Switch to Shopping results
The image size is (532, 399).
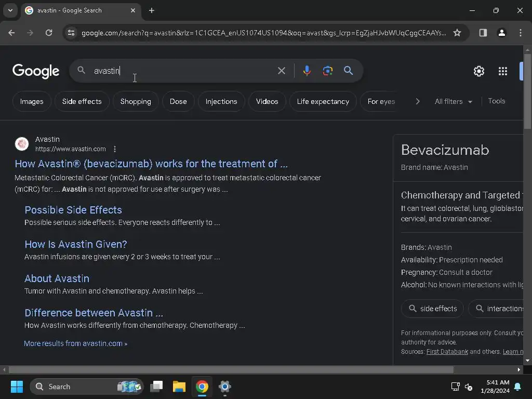[136, 101]
